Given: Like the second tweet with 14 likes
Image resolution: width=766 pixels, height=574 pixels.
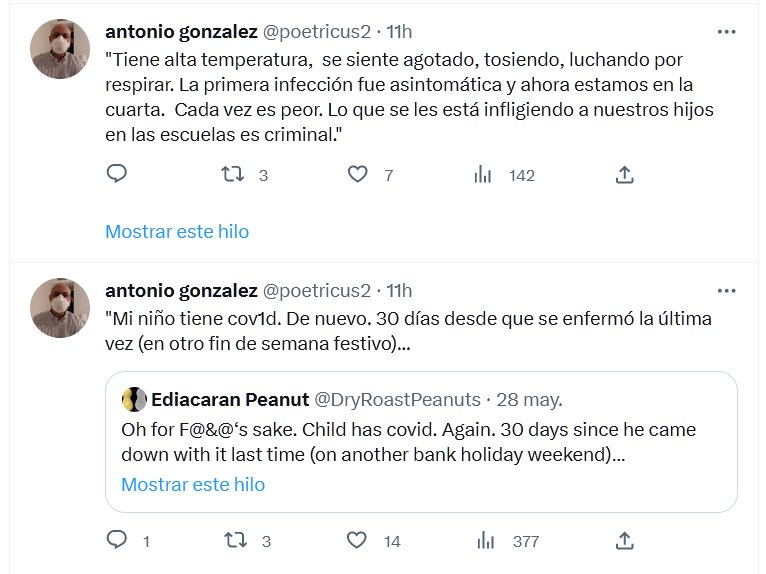Looking at the screenshot, I should tap(358, 541).
